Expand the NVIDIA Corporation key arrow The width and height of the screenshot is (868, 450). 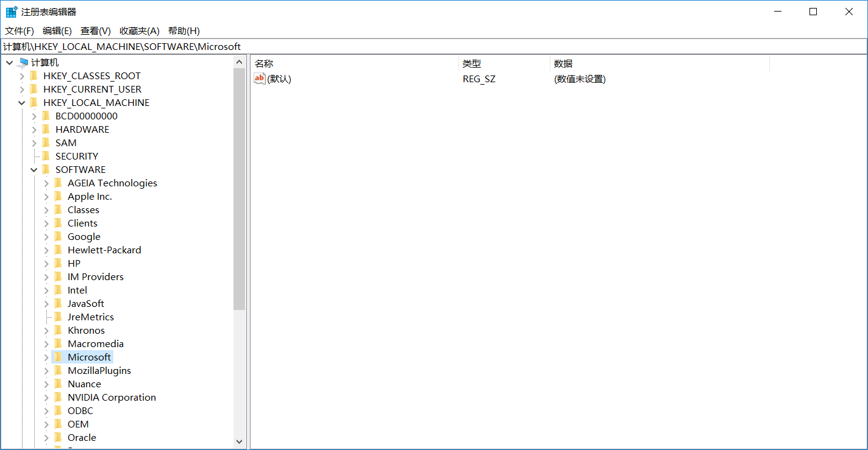(46, 398)
